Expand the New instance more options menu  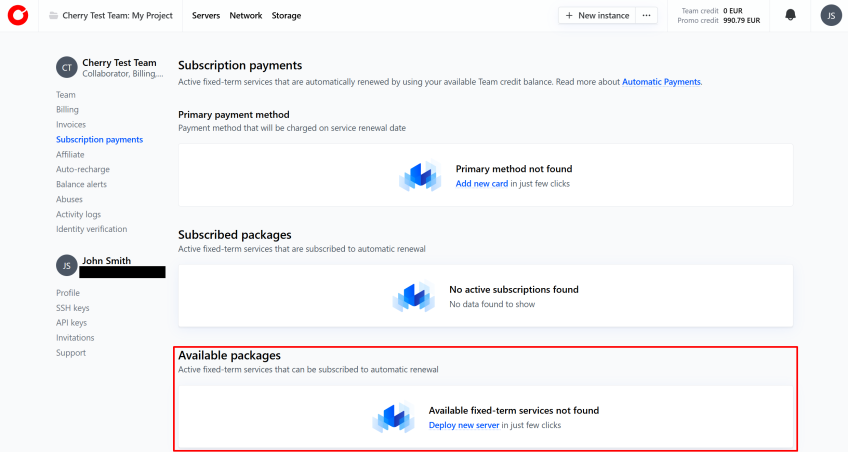click(647, 15)
